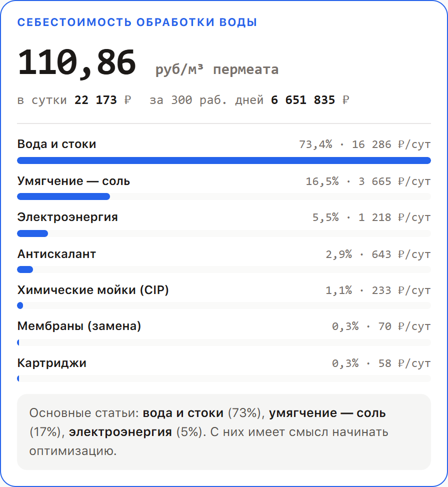Select the 'Мембраны (замена)' row label
The image size is (448, 487).
(x=79, y=326)
